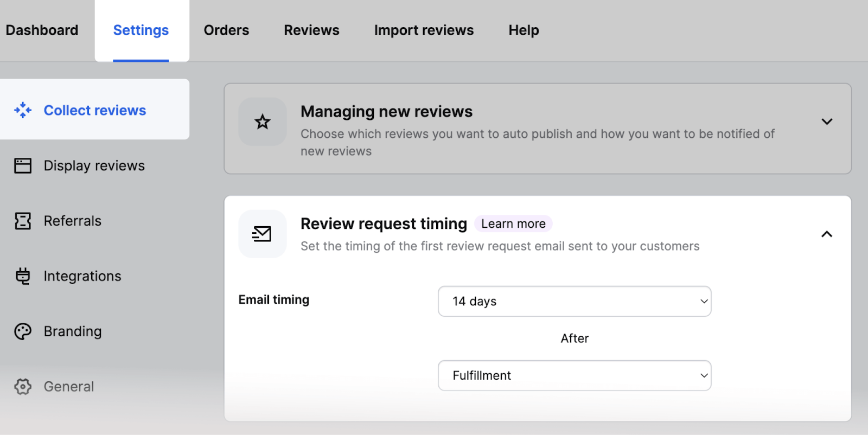Click the Branding palette icon
Image resolution: width=868 pixels, height=435 pixels.
pyautogui.click(x=23, y=331)
